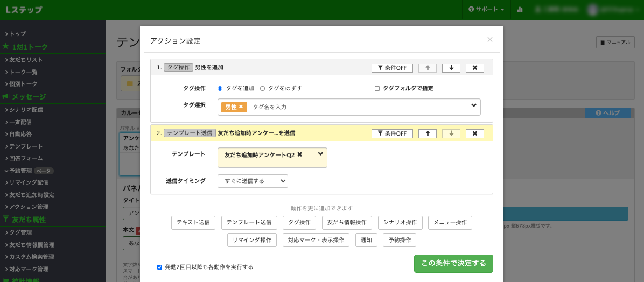Image resolution: width=644 pixels, height=282 pixels.
Task: Toggle 条件OFF for action 1
Action: click(x=392, y=68)
